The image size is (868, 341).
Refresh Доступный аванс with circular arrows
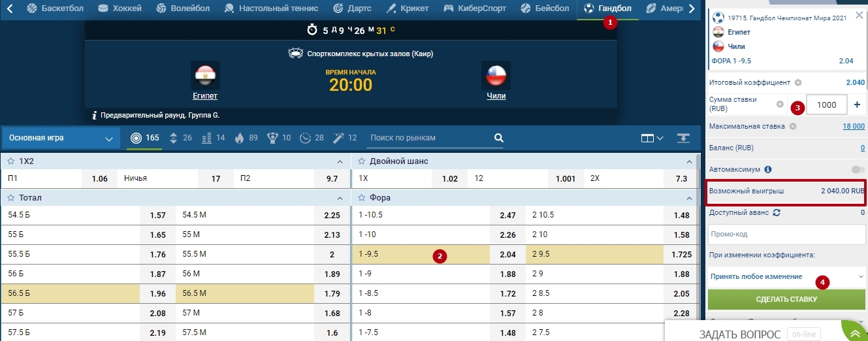pos(777,212)
